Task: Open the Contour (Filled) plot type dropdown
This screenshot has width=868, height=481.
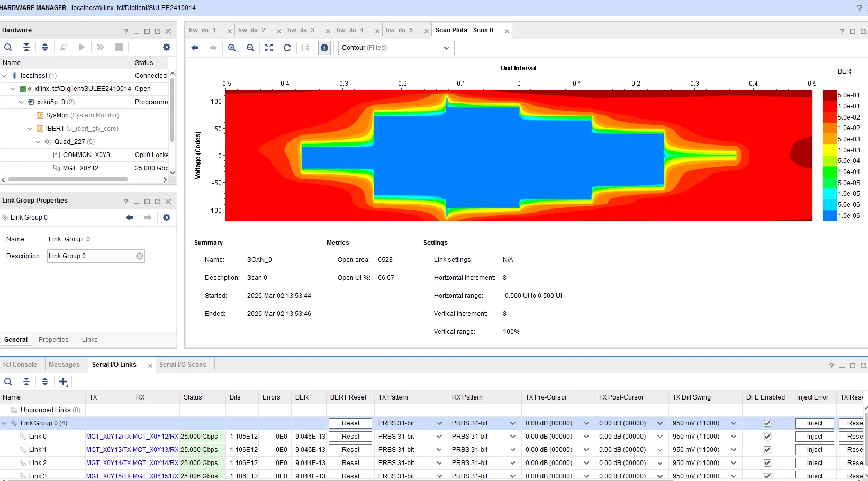Action: 396,48
